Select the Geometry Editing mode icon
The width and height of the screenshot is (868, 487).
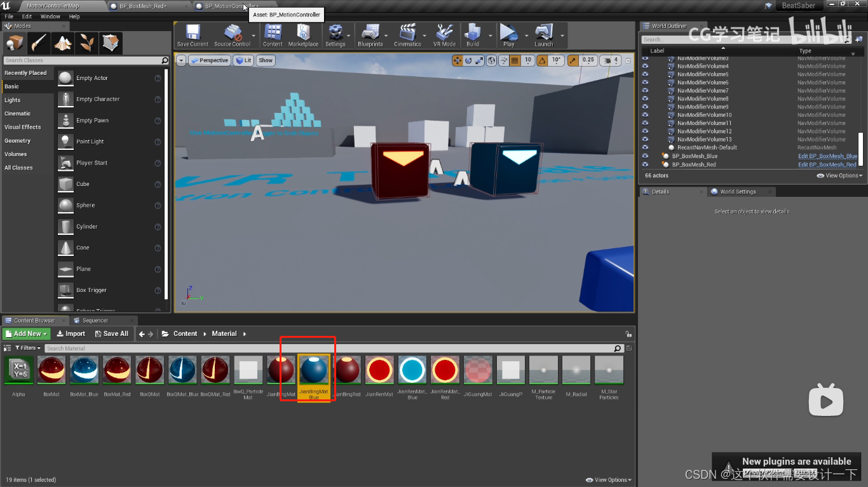click(x=111, y=43)
